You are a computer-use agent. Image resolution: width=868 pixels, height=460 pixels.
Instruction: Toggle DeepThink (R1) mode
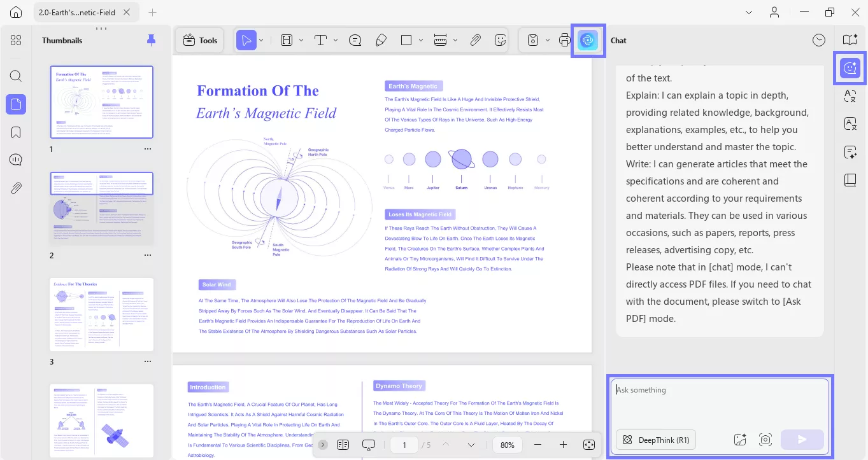tap(656, 440)
